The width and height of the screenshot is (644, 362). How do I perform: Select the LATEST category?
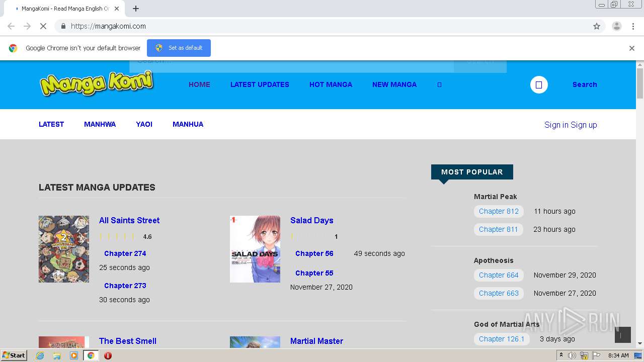point(51,124)
